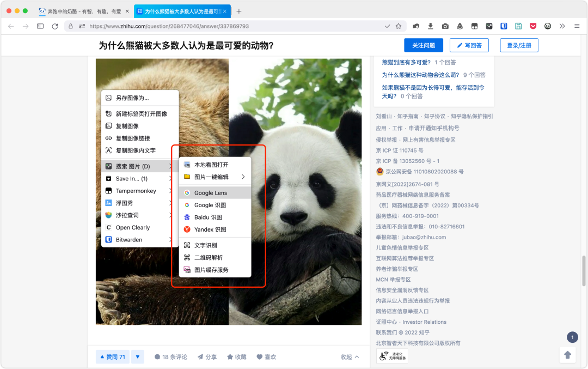Expand the Bitwarden context submenu
The width and height of the screenshot is (588, 369).
pos(140,239)
